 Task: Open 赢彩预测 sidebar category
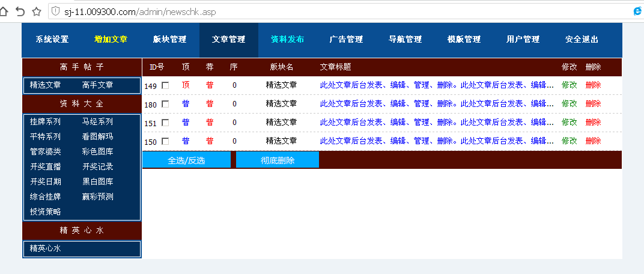tap(97, 196)
